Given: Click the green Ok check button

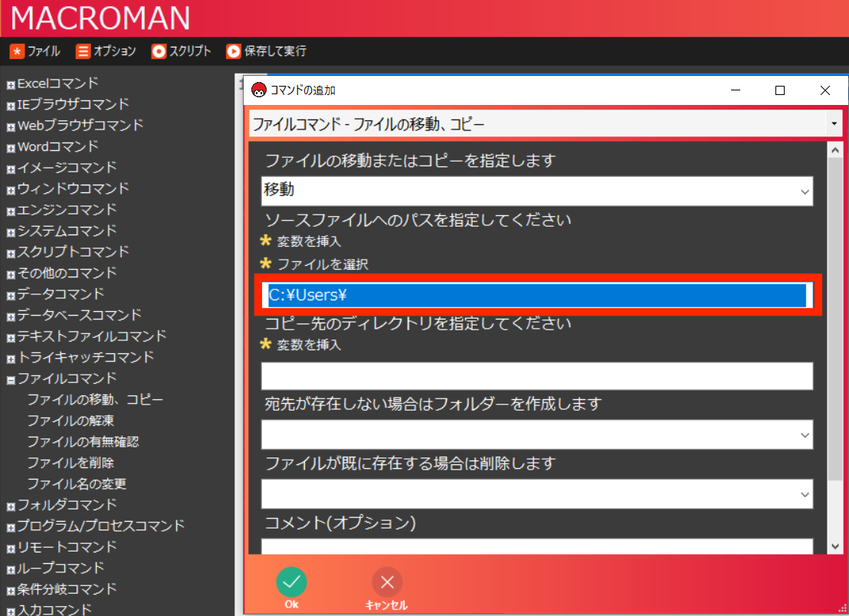Looking at the screenshot, I should [x=291, y=582].
